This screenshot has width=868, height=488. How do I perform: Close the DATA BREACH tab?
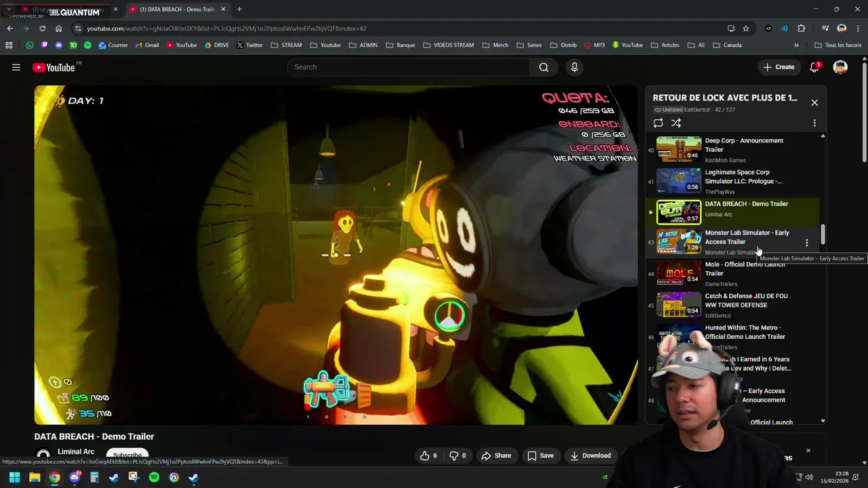tap(223, 9)
